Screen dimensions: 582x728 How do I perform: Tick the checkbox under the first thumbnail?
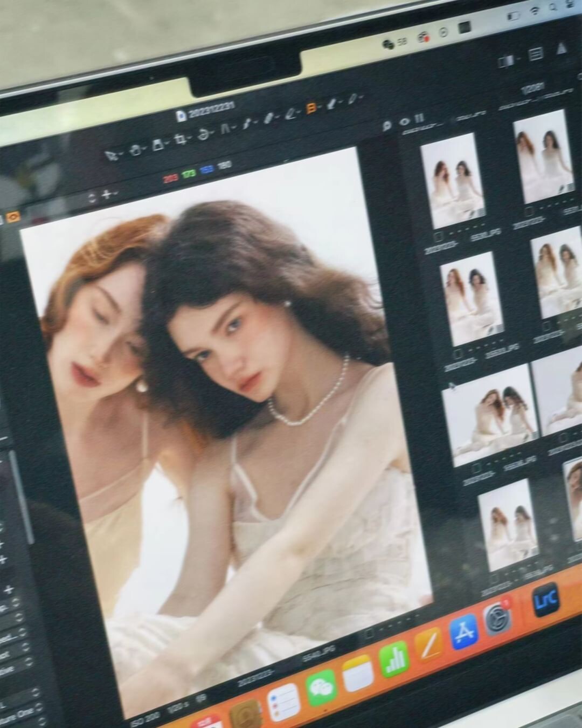(x=439, y=237)
